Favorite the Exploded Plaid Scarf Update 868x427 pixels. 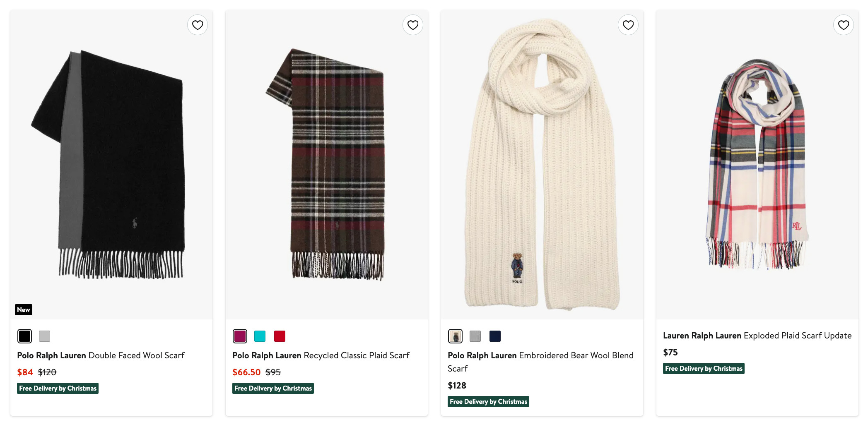tap(844, 25)
